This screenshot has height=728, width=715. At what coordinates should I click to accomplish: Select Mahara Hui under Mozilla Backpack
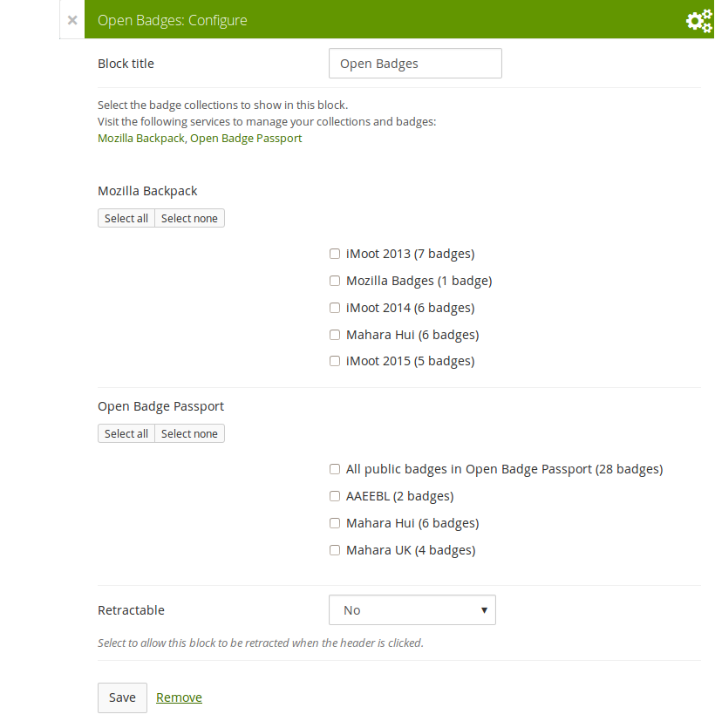click(x=335, y=335)
